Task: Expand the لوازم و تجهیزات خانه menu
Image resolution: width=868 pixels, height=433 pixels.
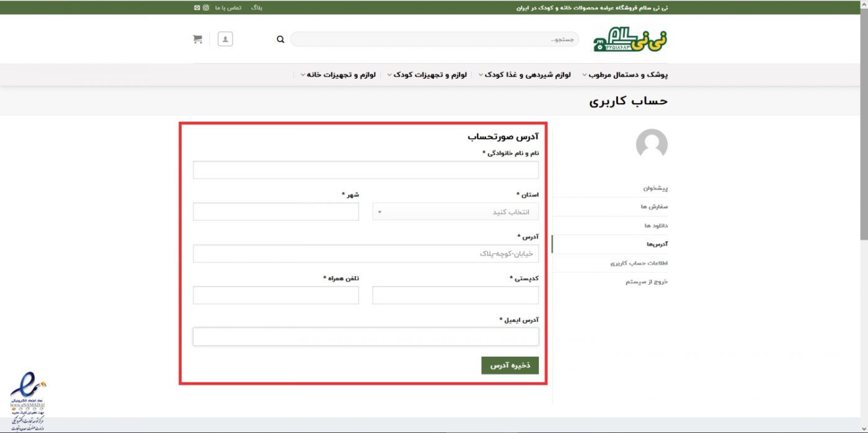Action: click(x=338, y=74)
